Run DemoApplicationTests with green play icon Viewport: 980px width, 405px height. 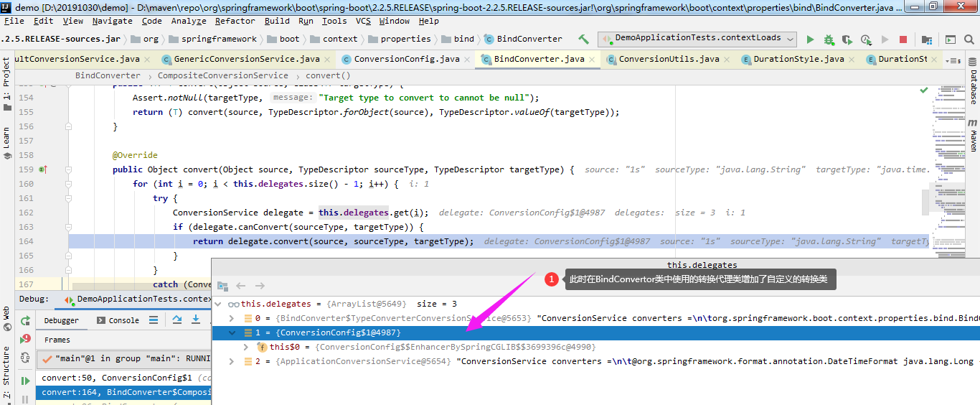[810, 39]
